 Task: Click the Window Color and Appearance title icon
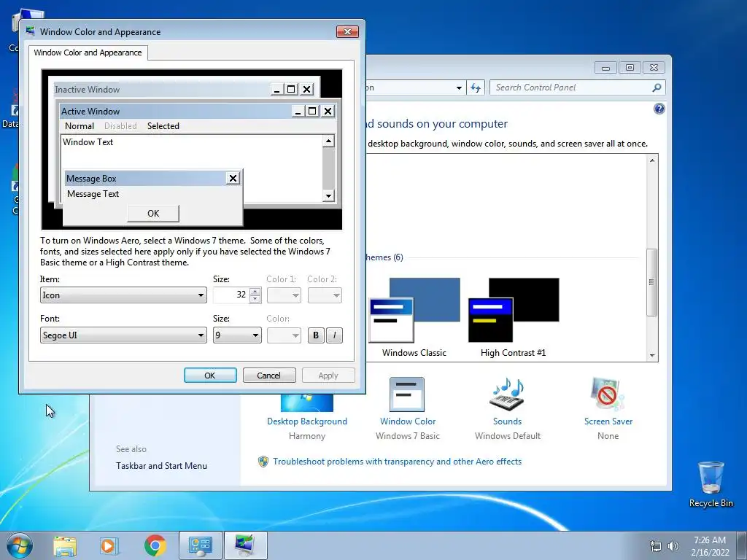click(31, 31)
